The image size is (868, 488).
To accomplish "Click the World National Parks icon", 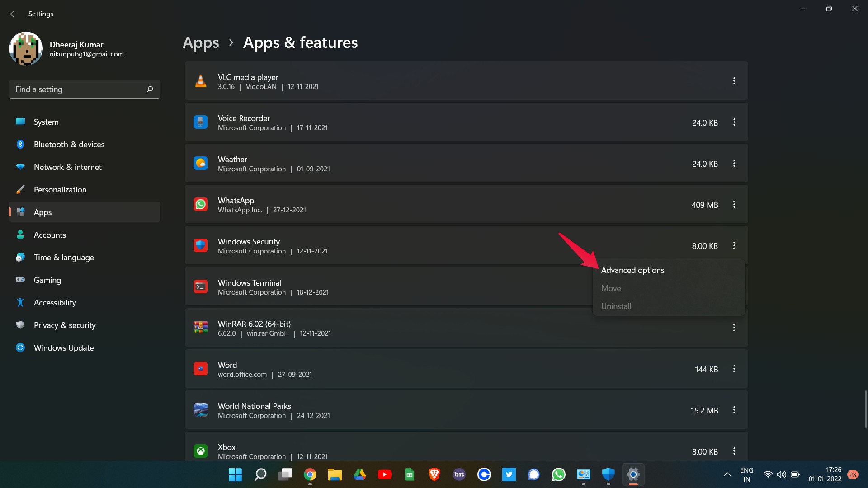I will point(201,410).
